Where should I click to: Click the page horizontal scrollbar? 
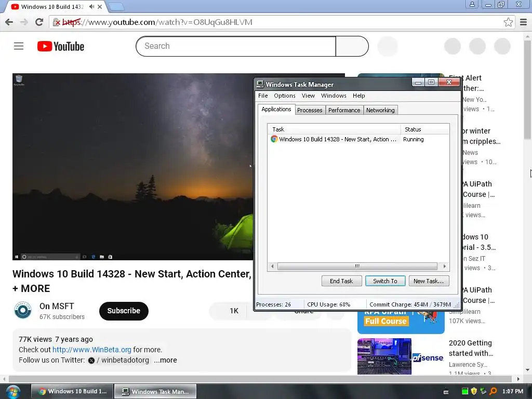pos(260,379)
